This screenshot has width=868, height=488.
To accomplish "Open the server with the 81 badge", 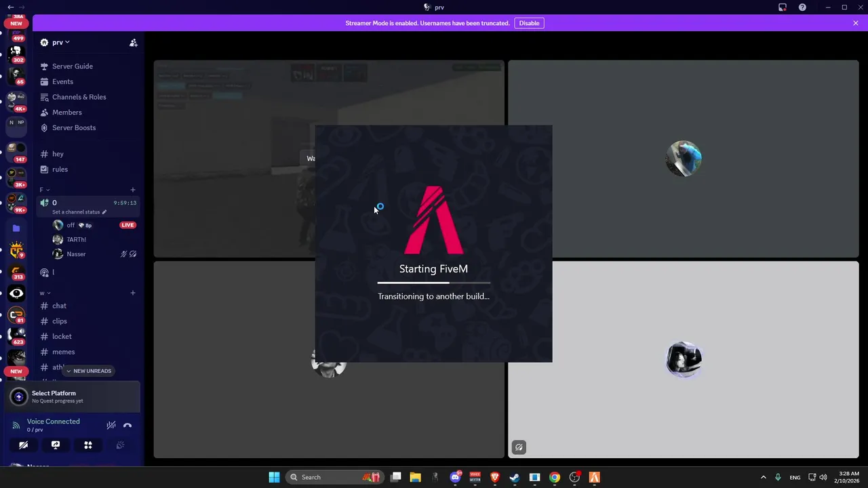I will pyautogui.click(x=16, y=315).
